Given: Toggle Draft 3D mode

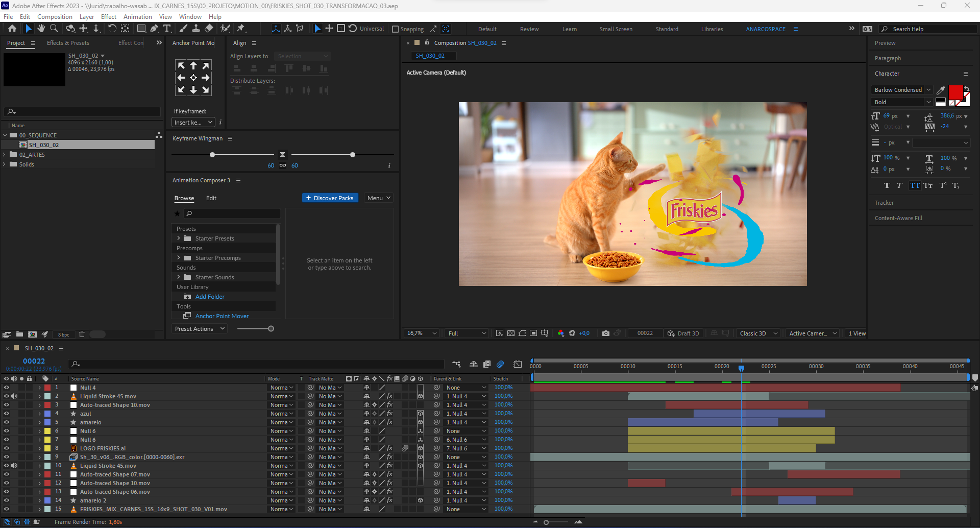Looking at the screenshot, I should pyautogui.click(x=683, y=333).
